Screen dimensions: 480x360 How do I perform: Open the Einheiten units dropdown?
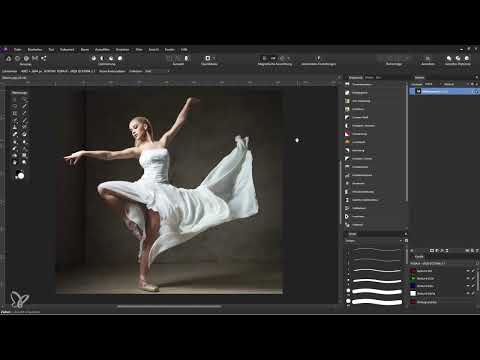[x=157, y=71]
